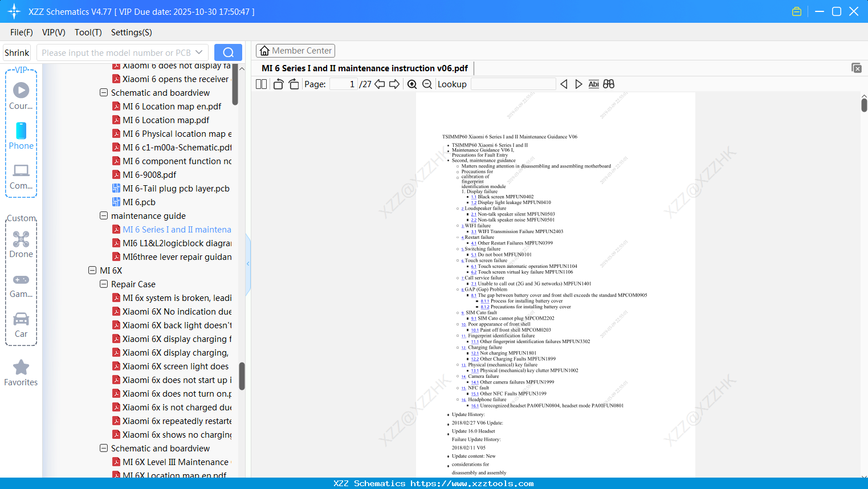
Task: Collapse the Repair Case folder
Action: point(104,284)
